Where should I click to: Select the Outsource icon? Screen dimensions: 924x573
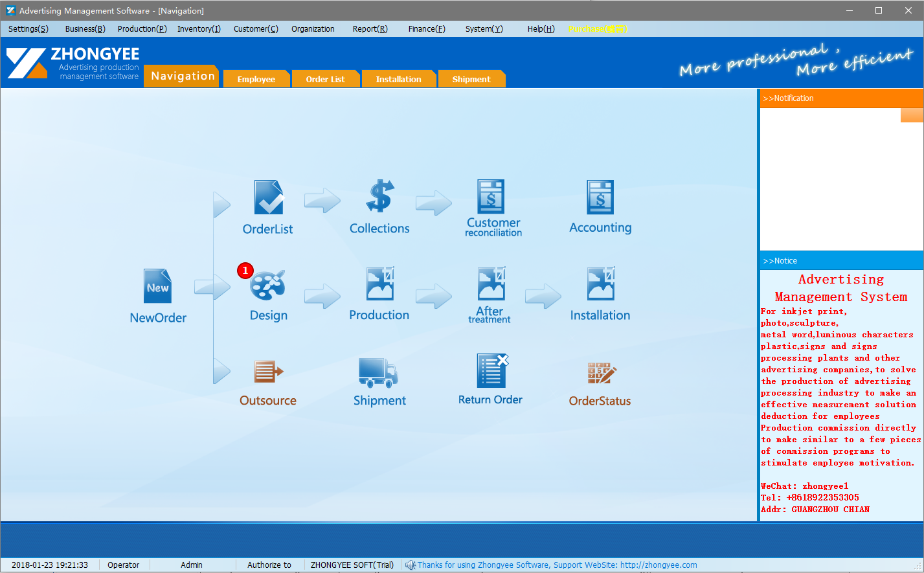[x=267, y=372]
